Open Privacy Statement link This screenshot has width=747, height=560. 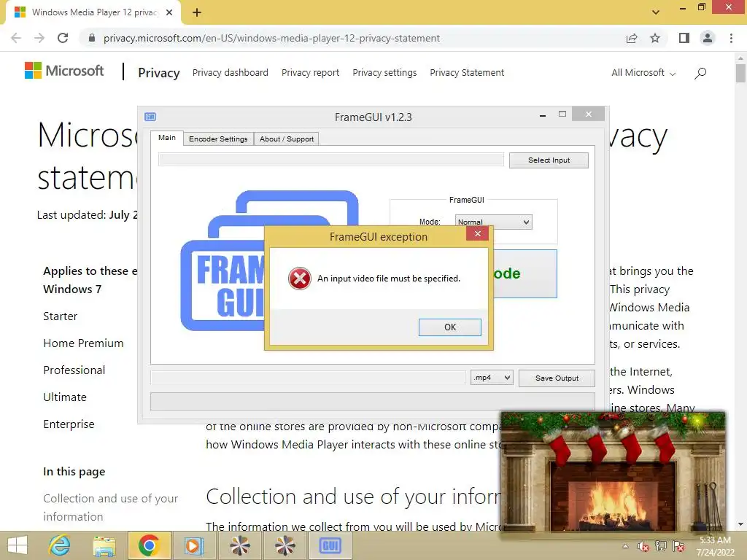(467, 72)
